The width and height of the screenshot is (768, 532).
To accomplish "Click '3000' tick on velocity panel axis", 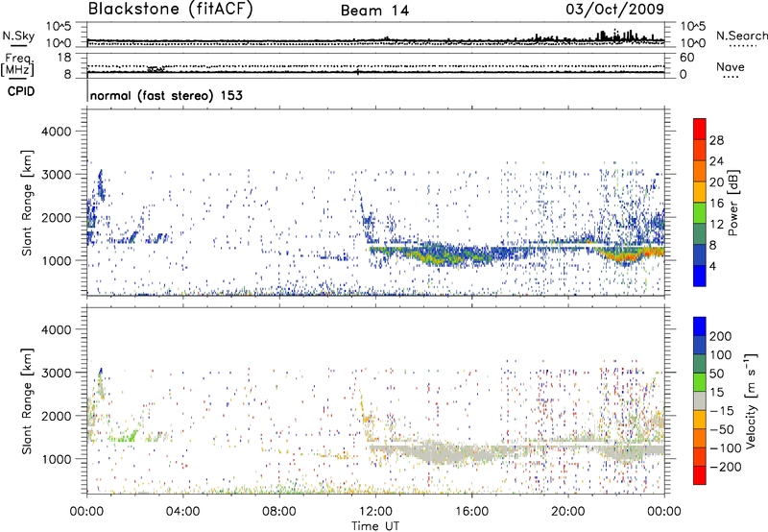I will click(x=57, y=373).
